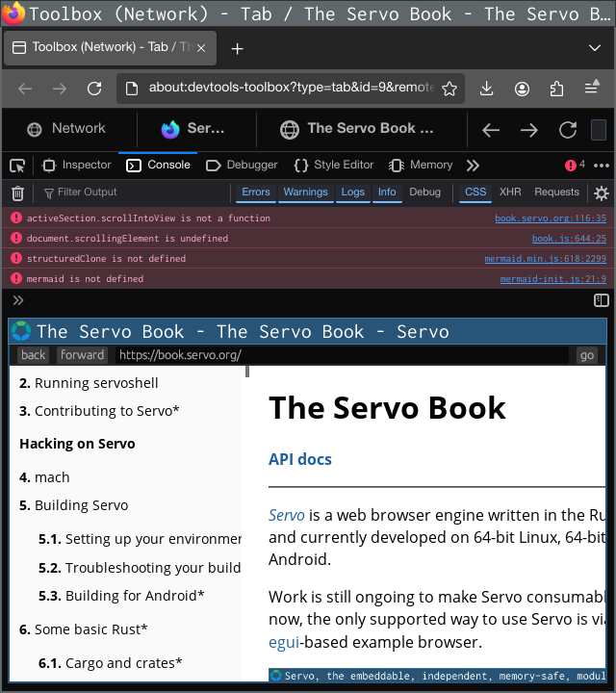
Task: Toggle the split console sidebar icon
Action: pos(601,300)
